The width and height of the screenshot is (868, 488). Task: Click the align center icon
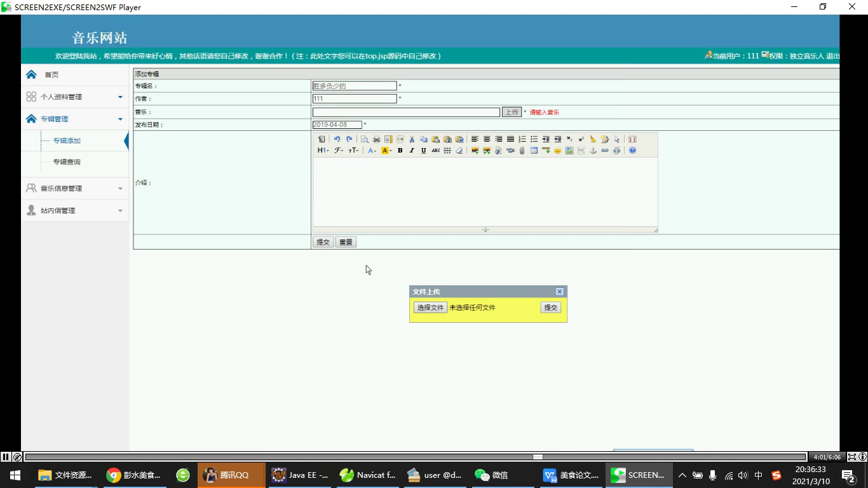click(x=487, y=139)
